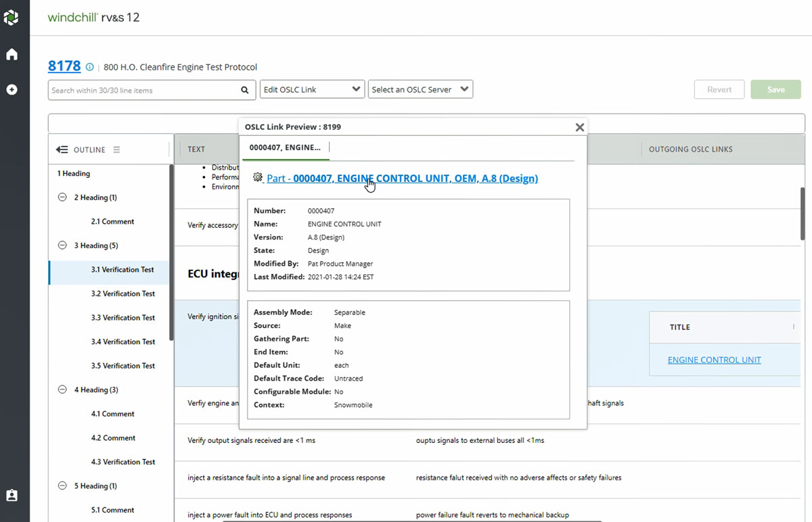The image size is (812, 522).
Task: Open the Select an OSLC Server dropdown
Action: click(x=420, y=89)
